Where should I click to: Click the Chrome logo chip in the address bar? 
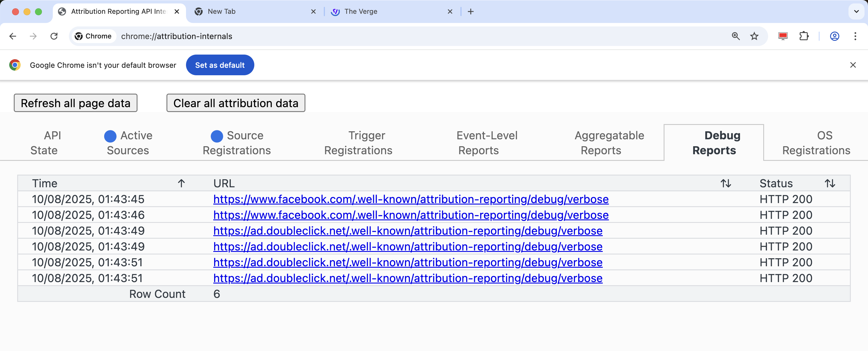[93, 36]
